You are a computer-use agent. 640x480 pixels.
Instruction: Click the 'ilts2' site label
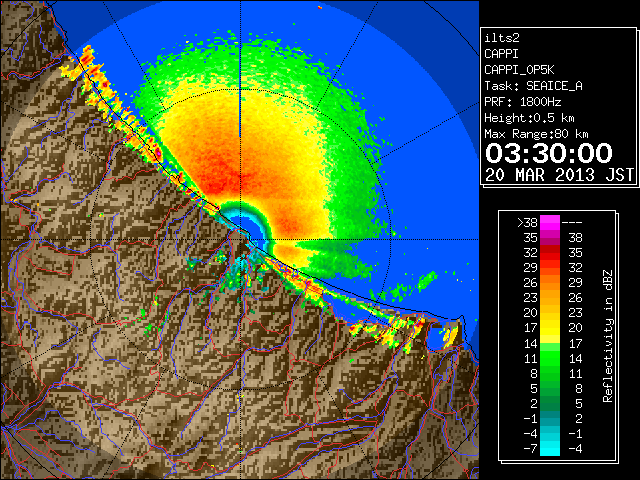[502, 38]
